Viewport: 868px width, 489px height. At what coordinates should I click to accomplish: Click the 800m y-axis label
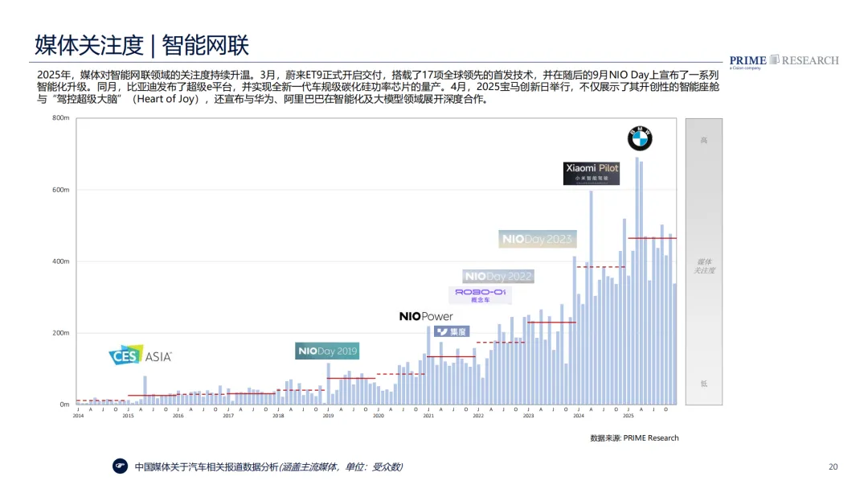(x=61, y=118)
